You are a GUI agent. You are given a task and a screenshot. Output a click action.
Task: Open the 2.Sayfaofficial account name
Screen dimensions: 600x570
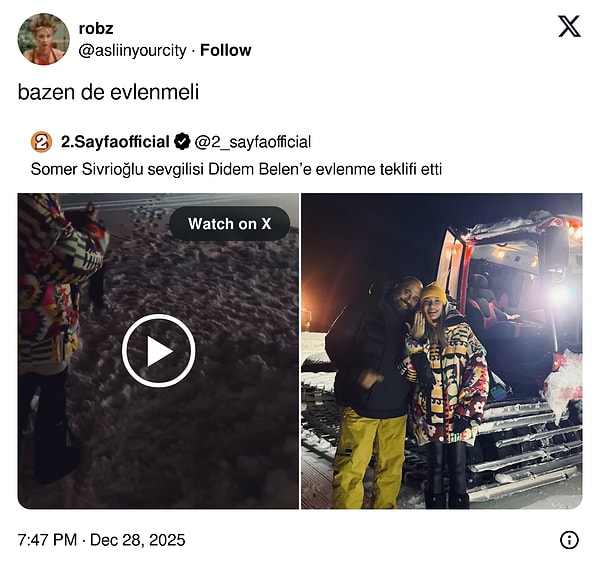click(x=115, y=141)
